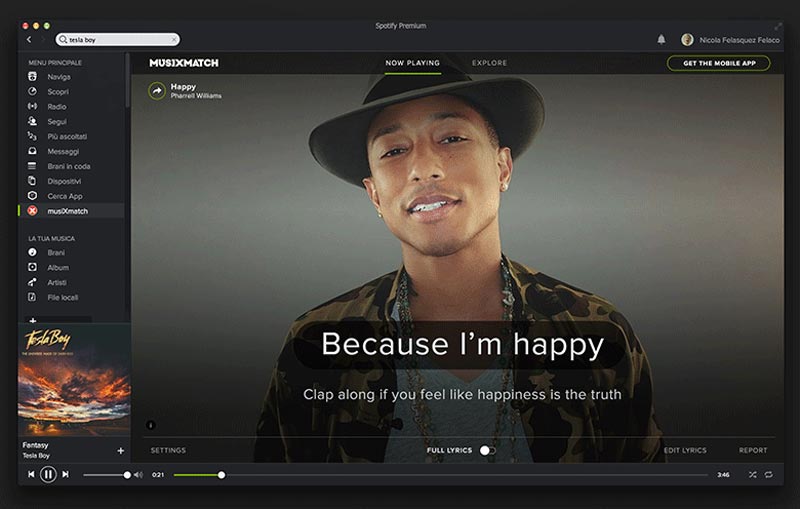Click the Tesla Boy album artwork
800x509 pixels.
click(x=74, y=380)
